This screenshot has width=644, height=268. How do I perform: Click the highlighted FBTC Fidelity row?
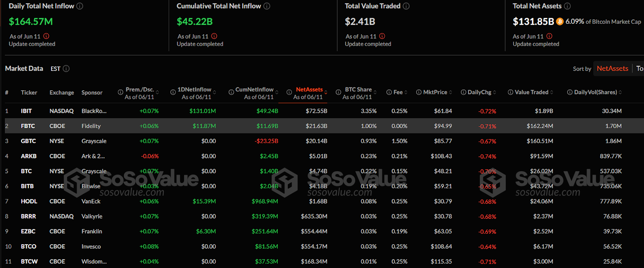(x=91, y=126)
